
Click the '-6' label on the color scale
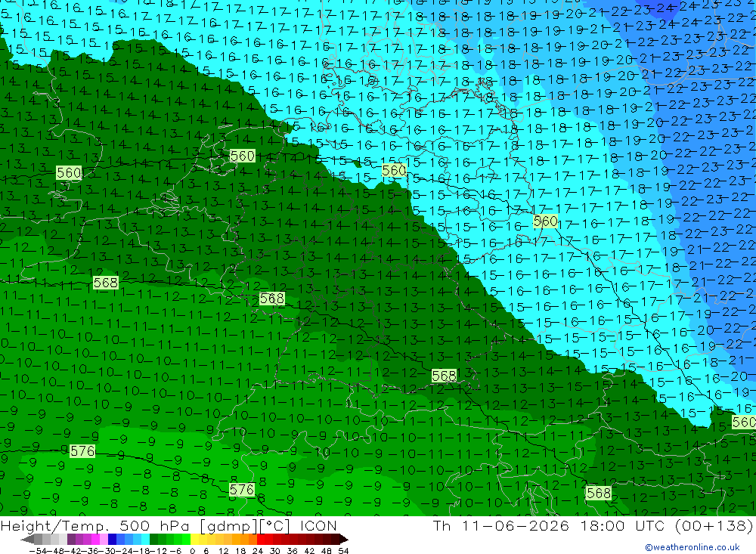point(175,551)
